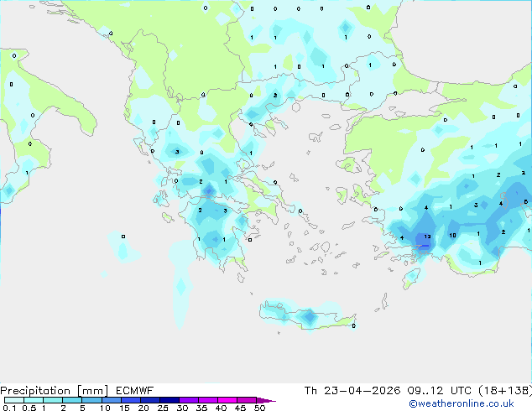Click the 12 mm value on the map
Image resolution: width=532 pixels, height=411 pixels.
point(427,237)
